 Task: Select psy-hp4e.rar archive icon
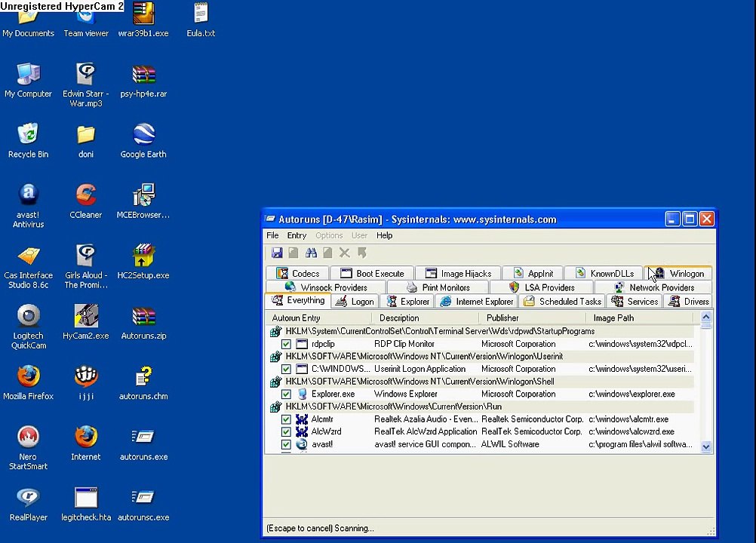(x=143, y=81)
